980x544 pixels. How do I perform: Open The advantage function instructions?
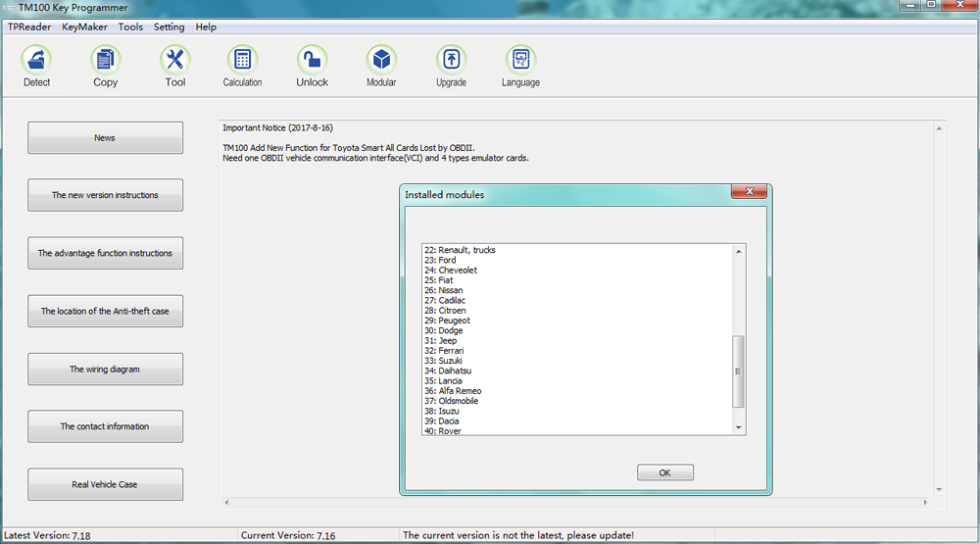[105, 253]
